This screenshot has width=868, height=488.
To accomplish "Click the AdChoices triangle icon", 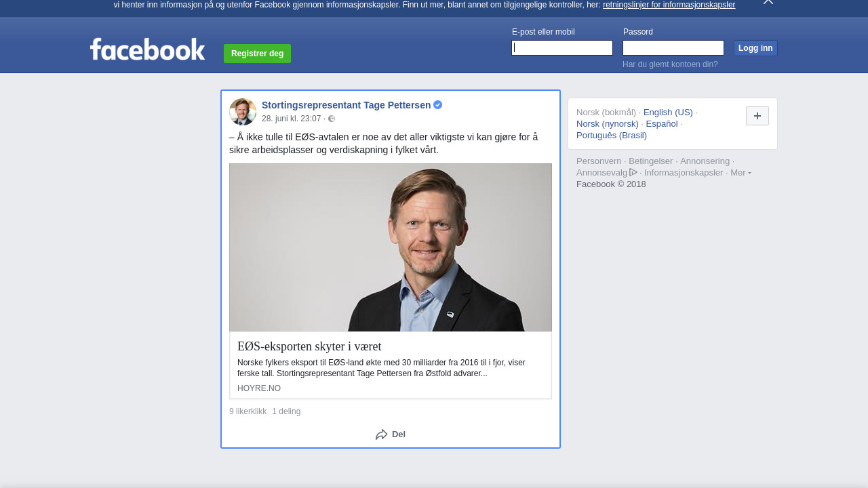I will tap(633, 172).
